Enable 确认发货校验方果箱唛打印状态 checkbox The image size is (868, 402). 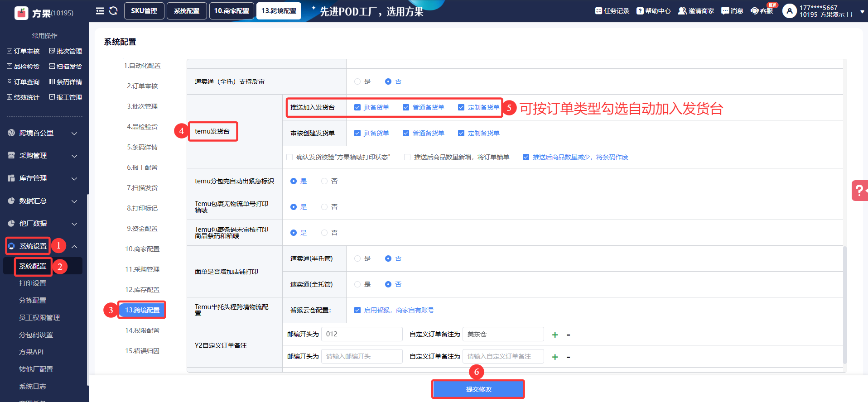tap(289, 157)
